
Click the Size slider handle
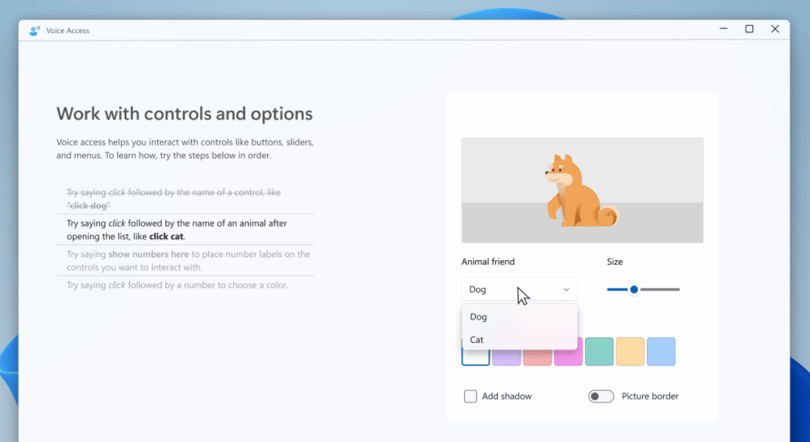click(634, 289)
